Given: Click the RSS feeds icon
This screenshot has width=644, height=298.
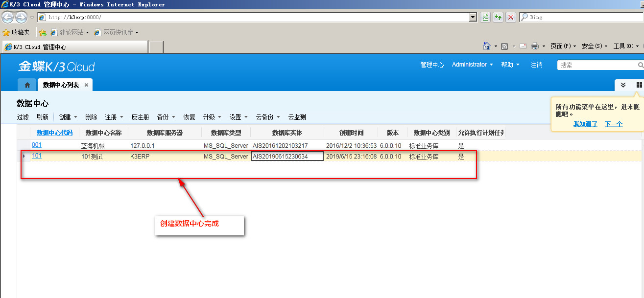Looking at the screenshot, I should coord(504,46).
